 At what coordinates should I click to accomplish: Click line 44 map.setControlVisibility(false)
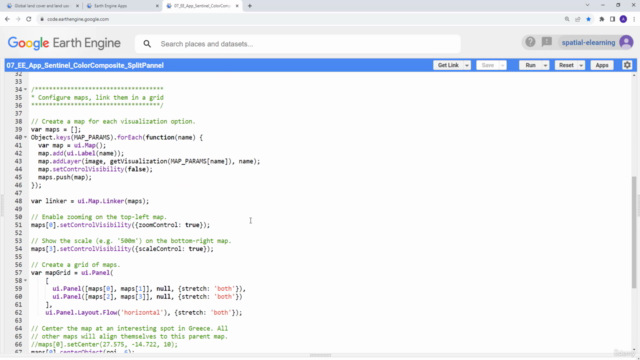(95, 169)
